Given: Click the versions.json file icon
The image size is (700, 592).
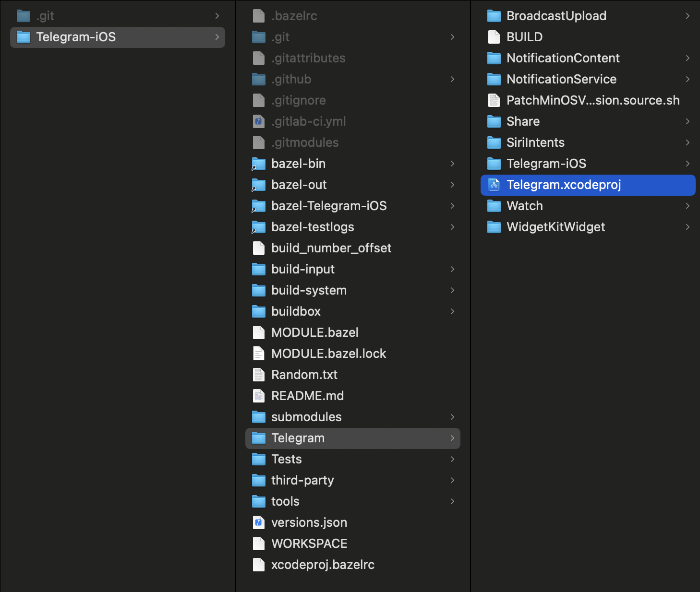Looking at the screenshot, I should coord(259,522).
